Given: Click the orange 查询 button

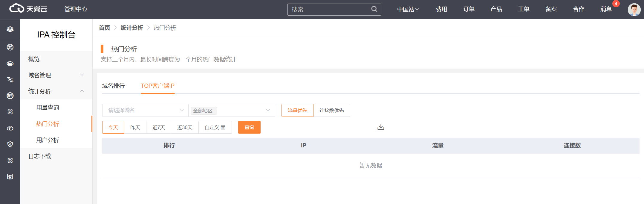Looking at the screenshot, I should [249, 128].
